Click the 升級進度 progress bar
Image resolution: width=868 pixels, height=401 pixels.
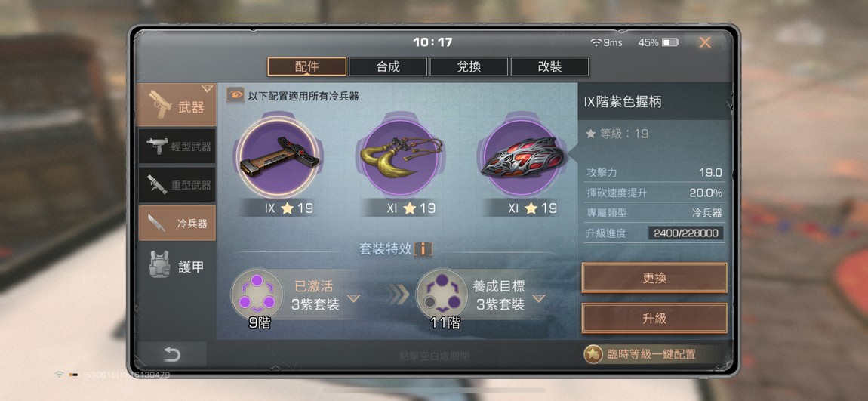pyautogui.click(x=685, y=233)
